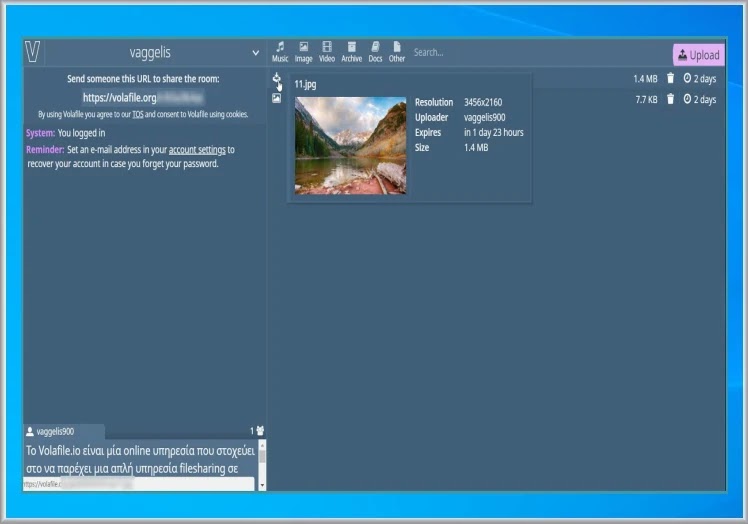748x524 pixels.
Task: Click the Volafile V logo
Action: click(32, 52)
